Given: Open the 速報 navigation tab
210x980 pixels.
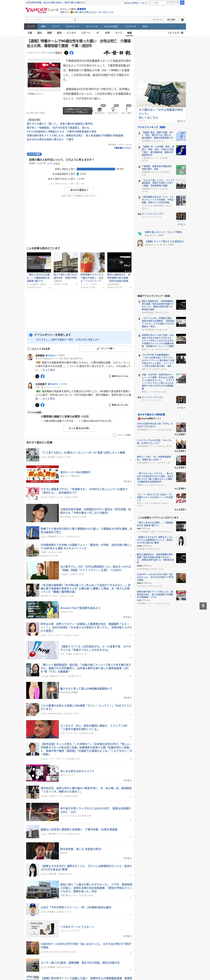Looking at the screenshot, I should click(x=43, y=26).
